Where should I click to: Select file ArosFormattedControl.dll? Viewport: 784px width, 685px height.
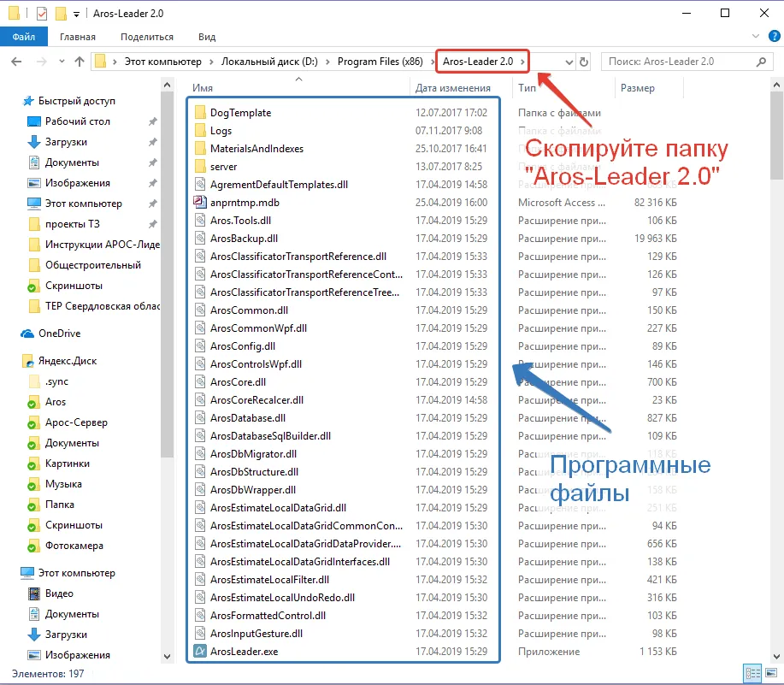coord(268,616)
